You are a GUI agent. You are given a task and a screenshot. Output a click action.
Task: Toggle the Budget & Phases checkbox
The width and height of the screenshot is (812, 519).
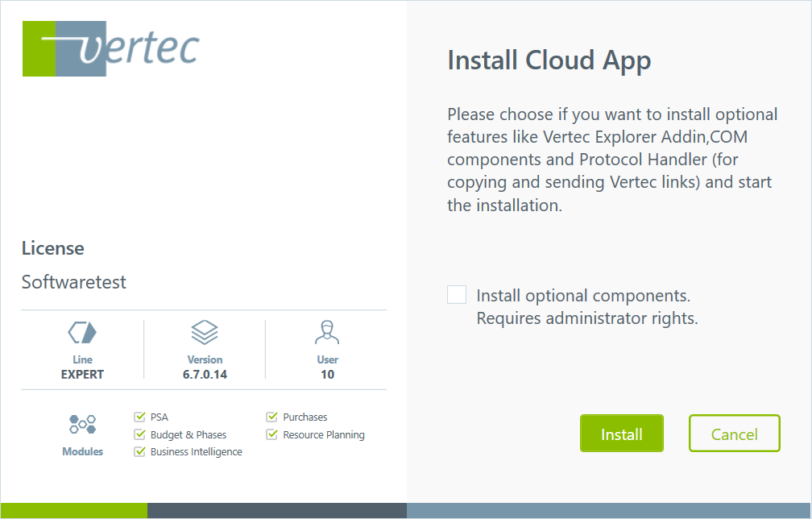point(139,435)
